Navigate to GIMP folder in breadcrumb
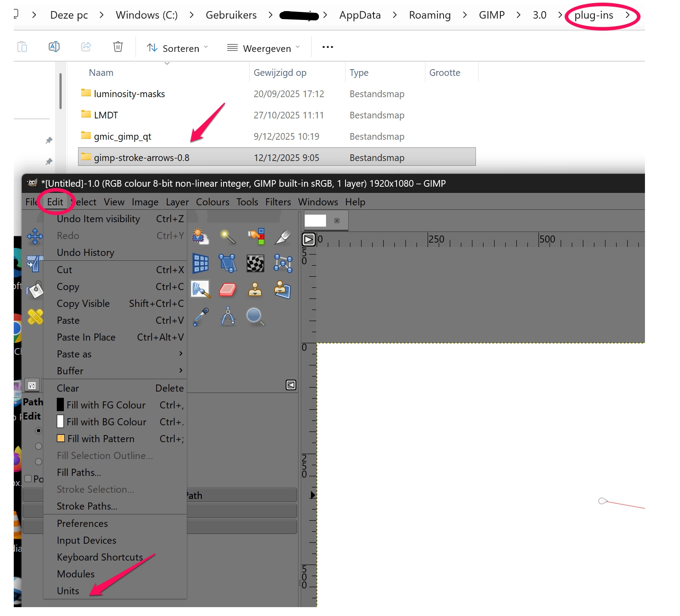The image size is (680, 616). (x=492, y=15)
